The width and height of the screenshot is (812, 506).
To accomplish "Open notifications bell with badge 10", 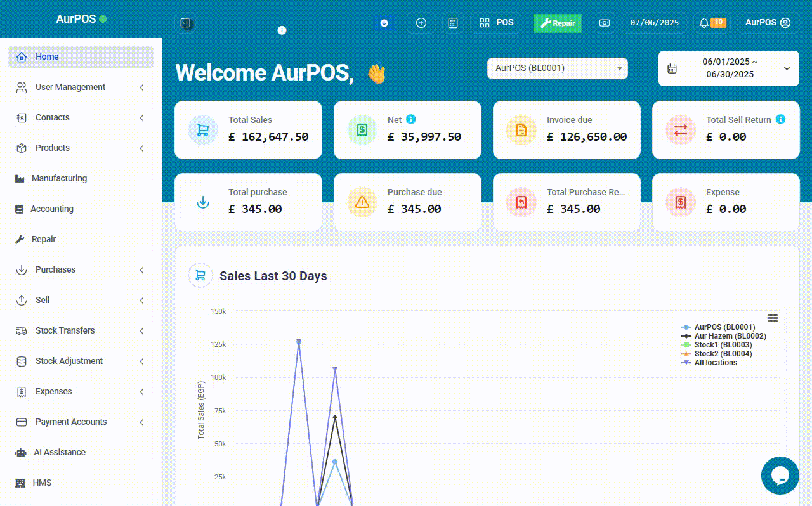I will click(712, 23).
